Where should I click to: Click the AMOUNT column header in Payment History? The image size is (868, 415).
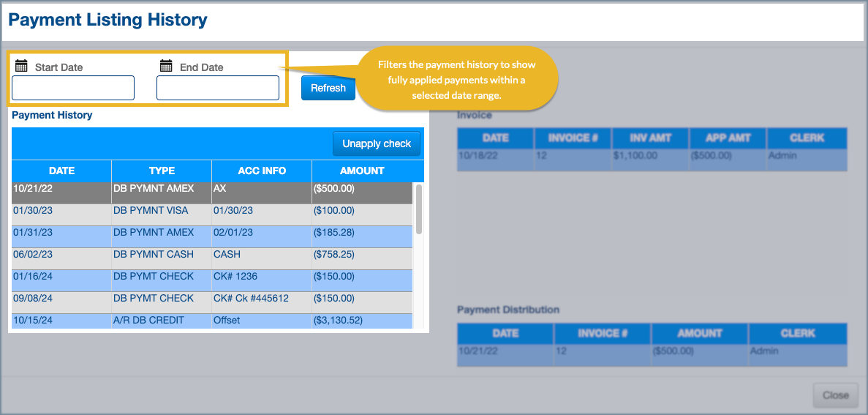362,171
